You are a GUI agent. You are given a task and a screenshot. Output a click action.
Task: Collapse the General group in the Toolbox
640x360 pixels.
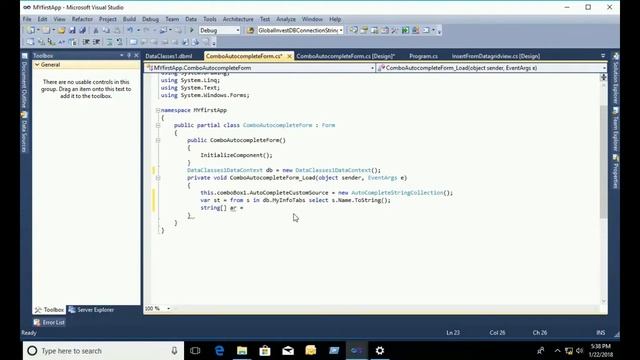pyautogui.click(x=37, y=65)
